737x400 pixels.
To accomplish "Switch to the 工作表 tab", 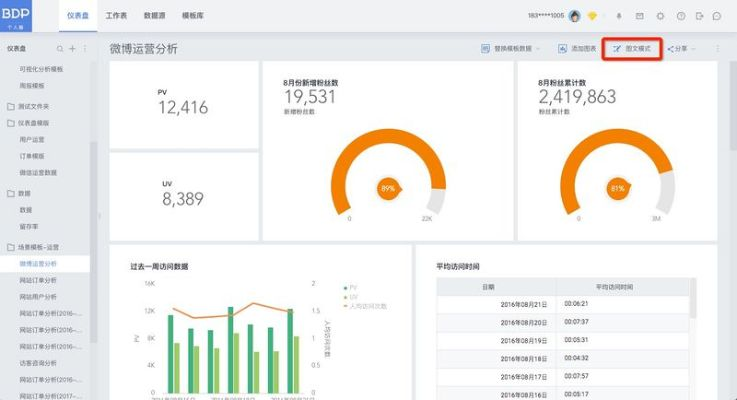I will 116,16.
